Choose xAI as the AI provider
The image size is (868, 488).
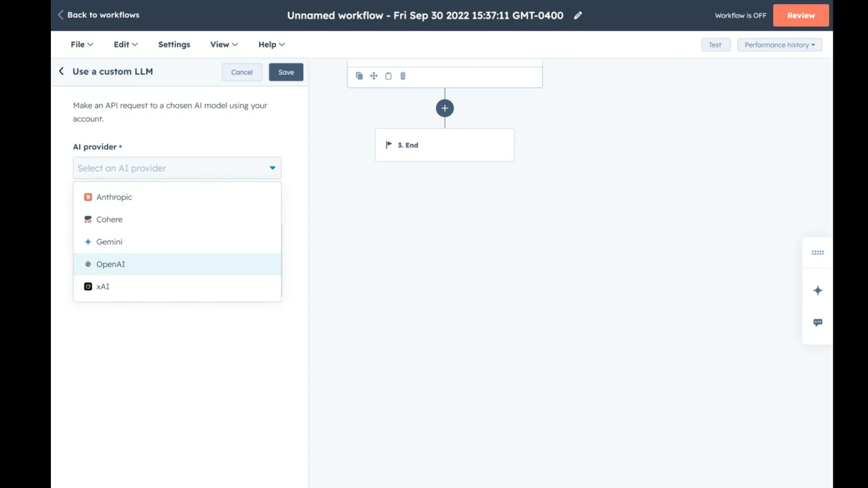coord(177,287)
